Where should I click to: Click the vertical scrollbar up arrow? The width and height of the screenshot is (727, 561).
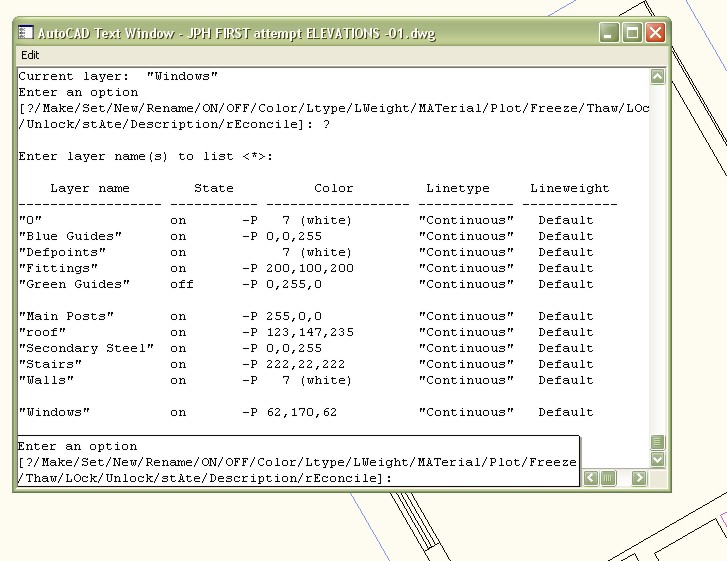tap(657, 76)
